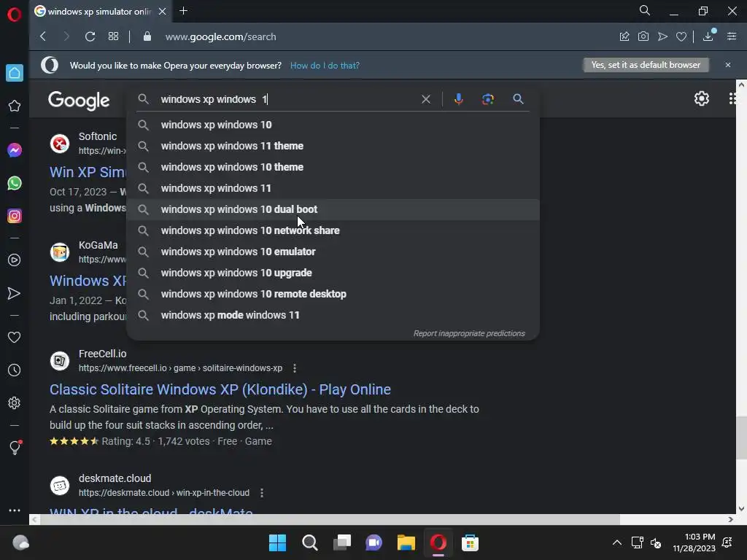
Task: Select suggestion 'windows xp windows 10 theme'
Action: pyautogui.click(x=333, y=167)
